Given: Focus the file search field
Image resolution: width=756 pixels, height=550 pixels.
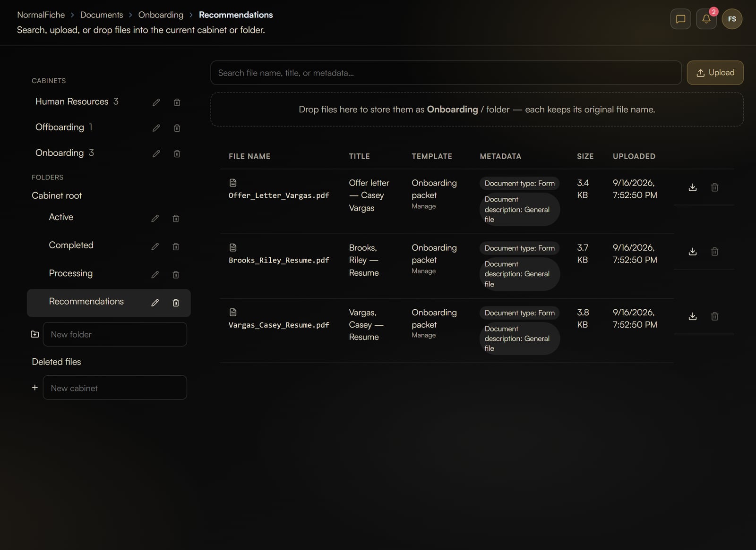Looking at the screenshot, I should 446,73.
